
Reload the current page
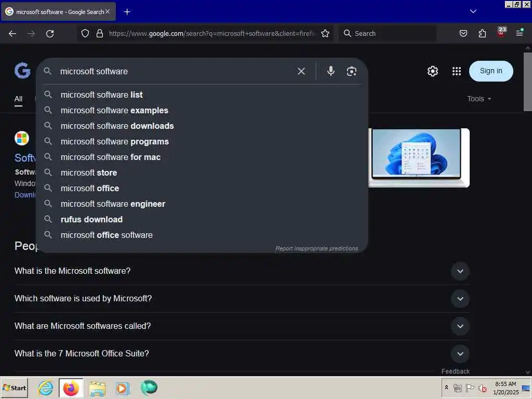(50, 34)
